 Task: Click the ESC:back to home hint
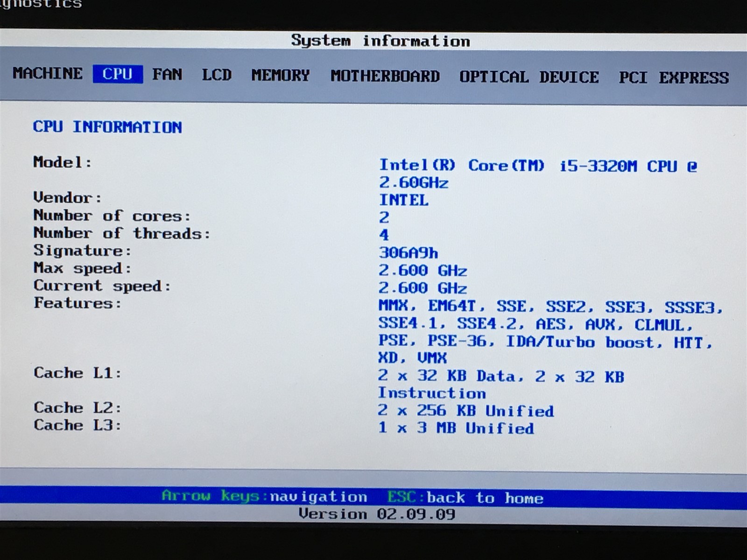[465, 497]
